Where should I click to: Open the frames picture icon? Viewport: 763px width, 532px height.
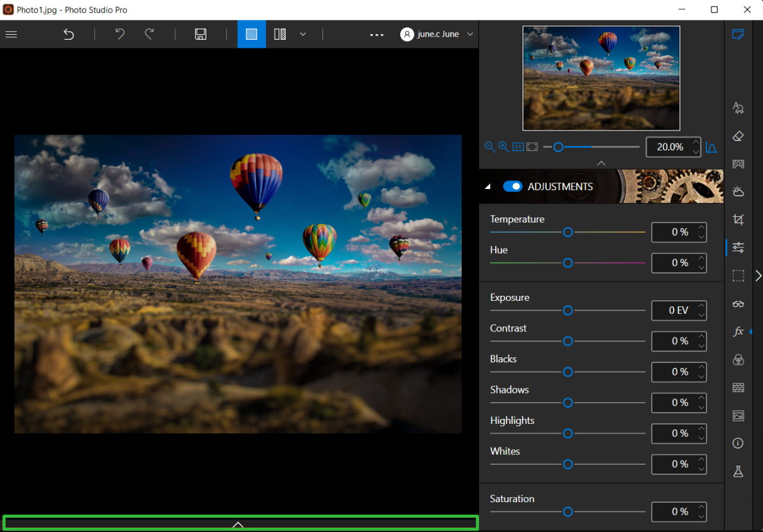click(738, 415)
